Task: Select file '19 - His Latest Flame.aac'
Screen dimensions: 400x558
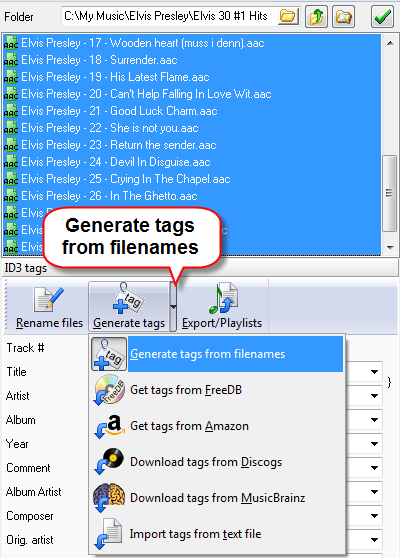Action: [115, 77]
